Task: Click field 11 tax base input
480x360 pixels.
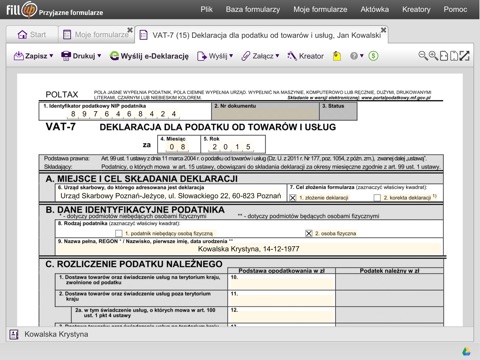Action: tap(281, 298)
